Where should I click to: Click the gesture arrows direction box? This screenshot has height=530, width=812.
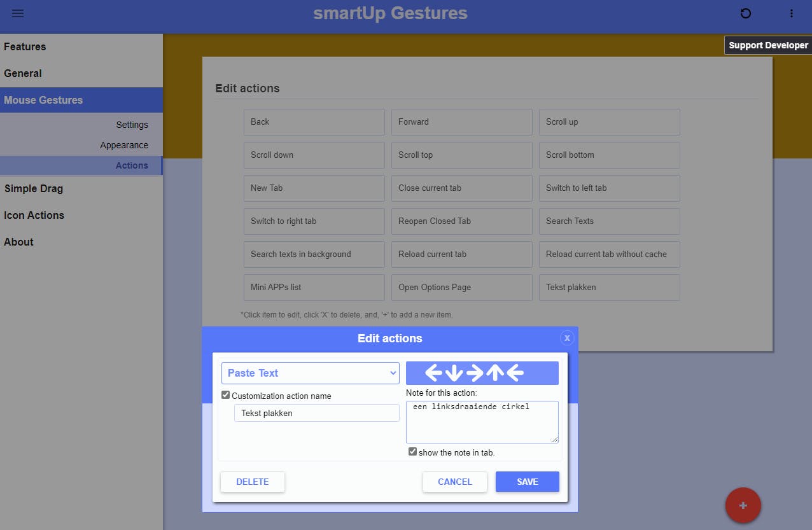click(482, 373)
